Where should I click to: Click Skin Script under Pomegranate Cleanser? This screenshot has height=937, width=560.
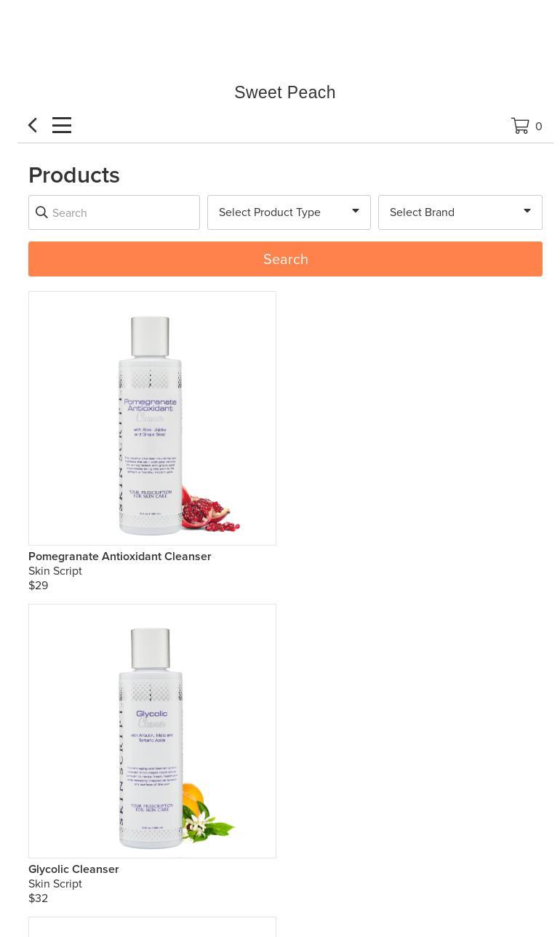pos(55,571)
